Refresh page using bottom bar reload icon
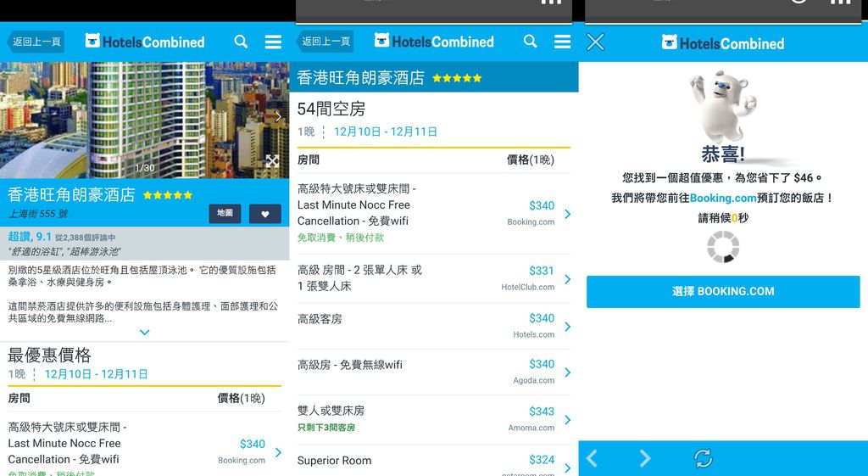This screenshot has width=868, height=476. click(703, 458)
